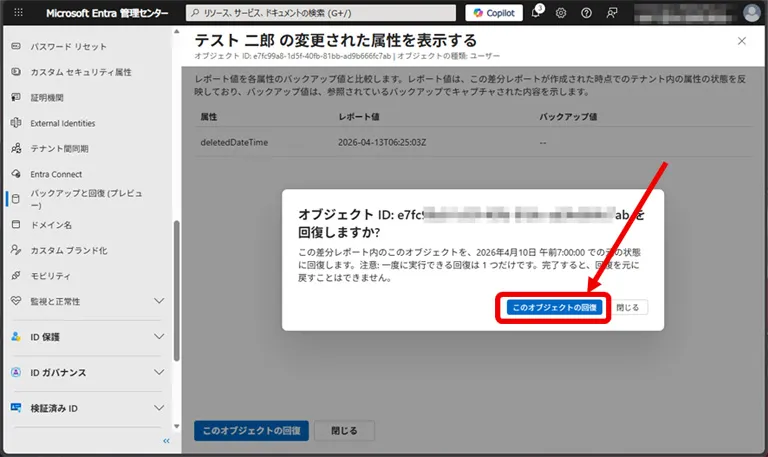Click the 検証済み ID icon
This screenshot has height=457, width=768.
[x=16, y=408]
